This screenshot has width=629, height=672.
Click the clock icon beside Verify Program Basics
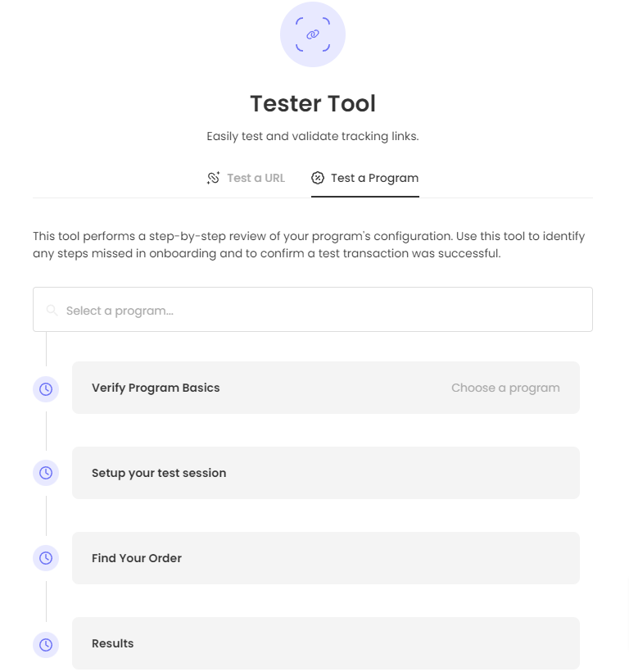(x=46, y=388)
